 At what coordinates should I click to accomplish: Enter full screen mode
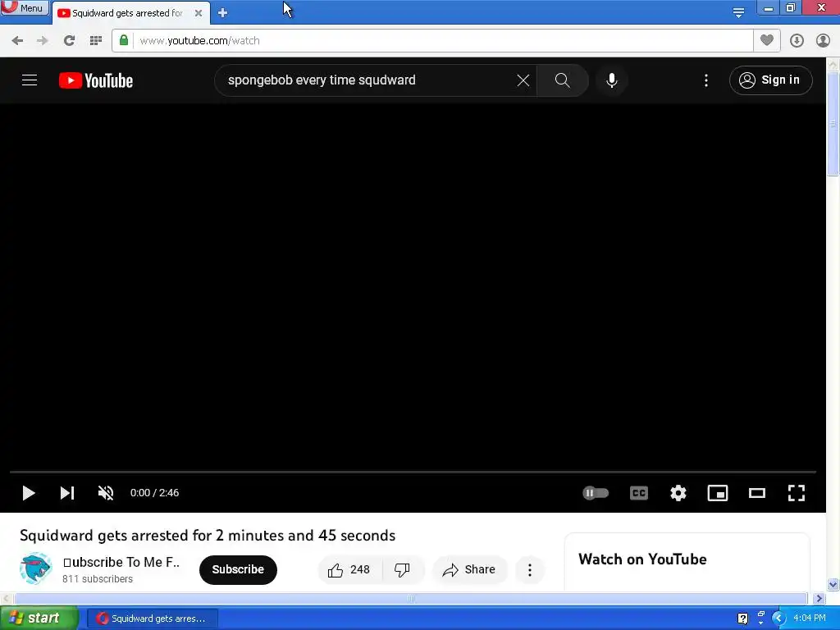tap(797, 493)
